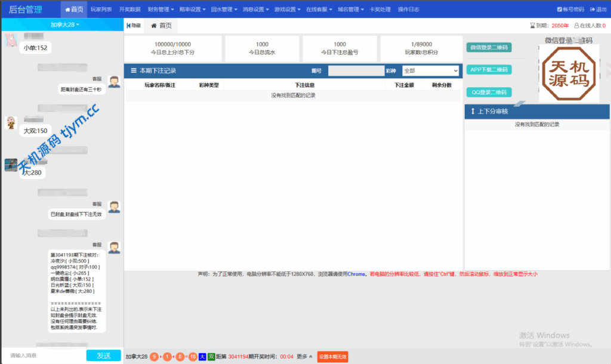Click the 期号 search input field
611x364 pixels.
[x=356, y=70]
